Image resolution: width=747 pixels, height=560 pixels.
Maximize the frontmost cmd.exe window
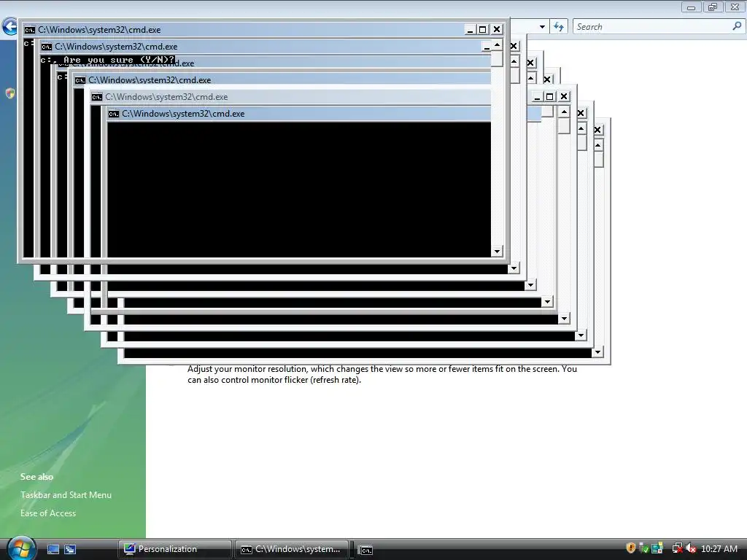[483, 29]
